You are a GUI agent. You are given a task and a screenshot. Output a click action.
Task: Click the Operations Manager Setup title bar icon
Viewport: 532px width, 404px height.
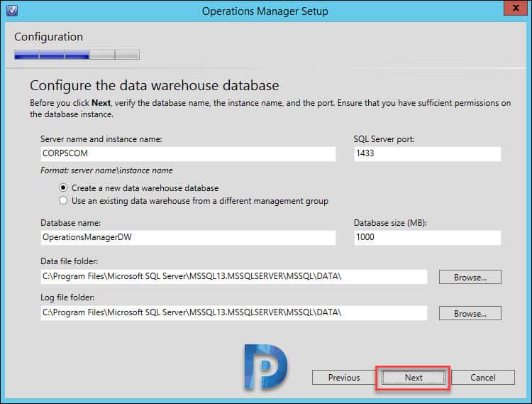tap(11, 11)
